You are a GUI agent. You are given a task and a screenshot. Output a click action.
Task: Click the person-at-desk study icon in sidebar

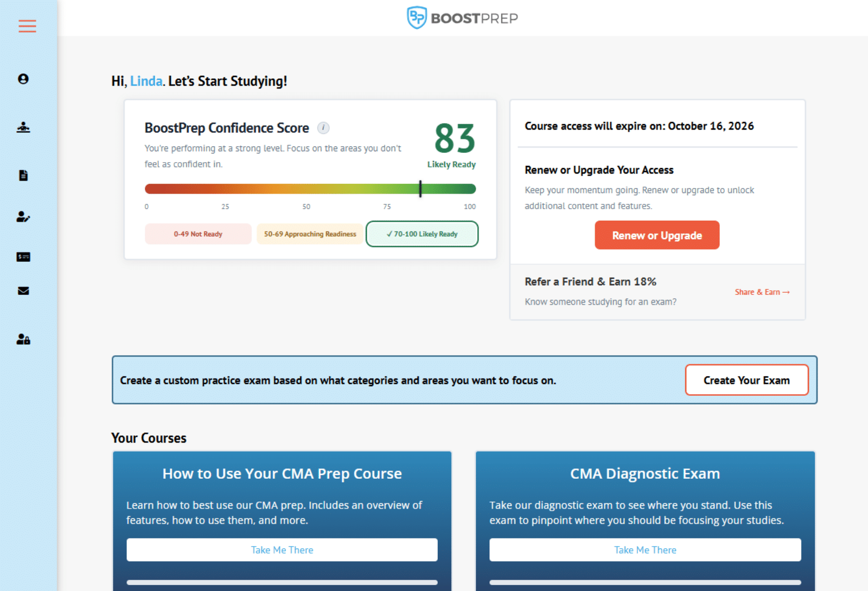[x=23, y=127]
